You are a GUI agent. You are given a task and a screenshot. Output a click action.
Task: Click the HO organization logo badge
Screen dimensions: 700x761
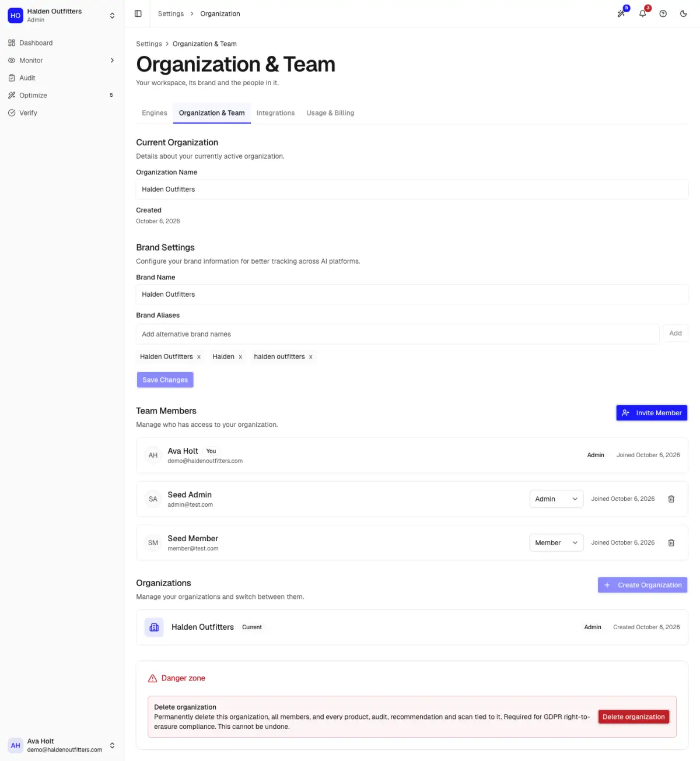click(15, 15)
